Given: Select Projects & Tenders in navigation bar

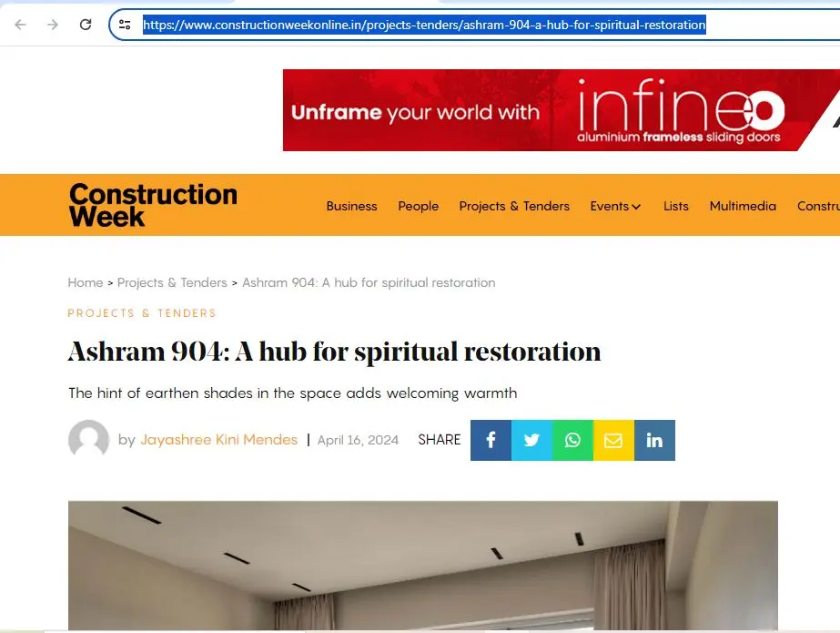Looking at the screenshot, I should pos(514,207).
